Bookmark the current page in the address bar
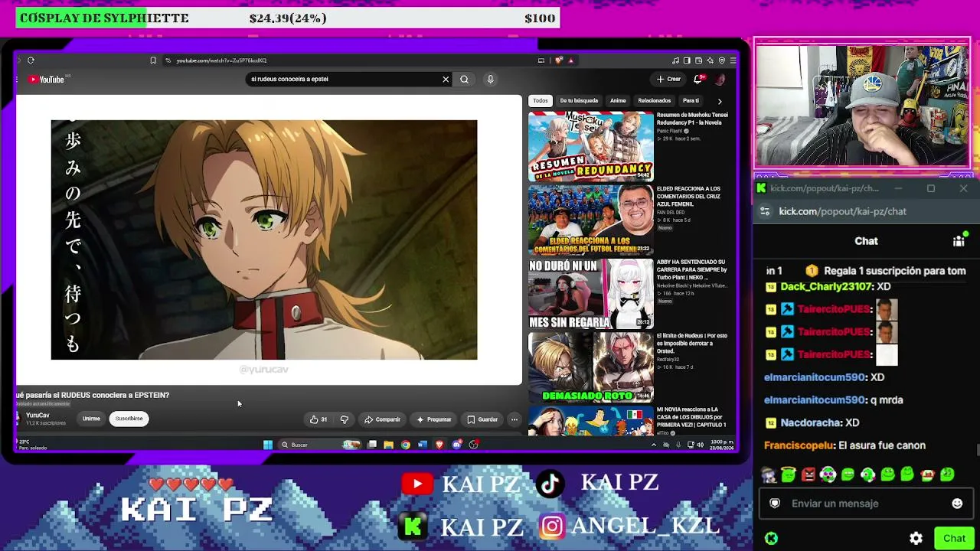 pos(153,60)
